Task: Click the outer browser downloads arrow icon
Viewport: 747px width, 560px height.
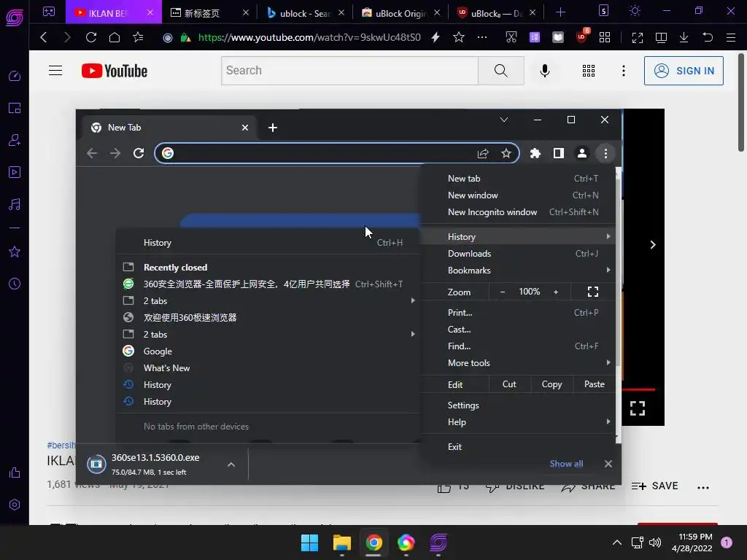Action: coord(684,37)
